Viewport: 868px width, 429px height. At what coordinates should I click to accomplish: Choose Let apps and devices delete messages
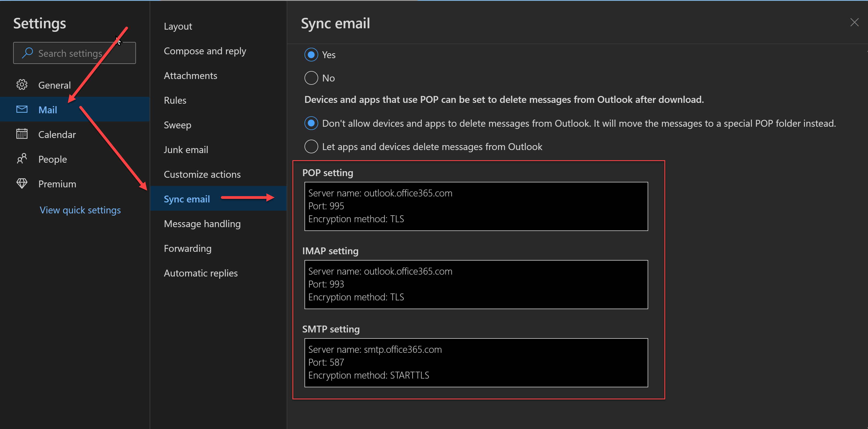tap(311, 147)
